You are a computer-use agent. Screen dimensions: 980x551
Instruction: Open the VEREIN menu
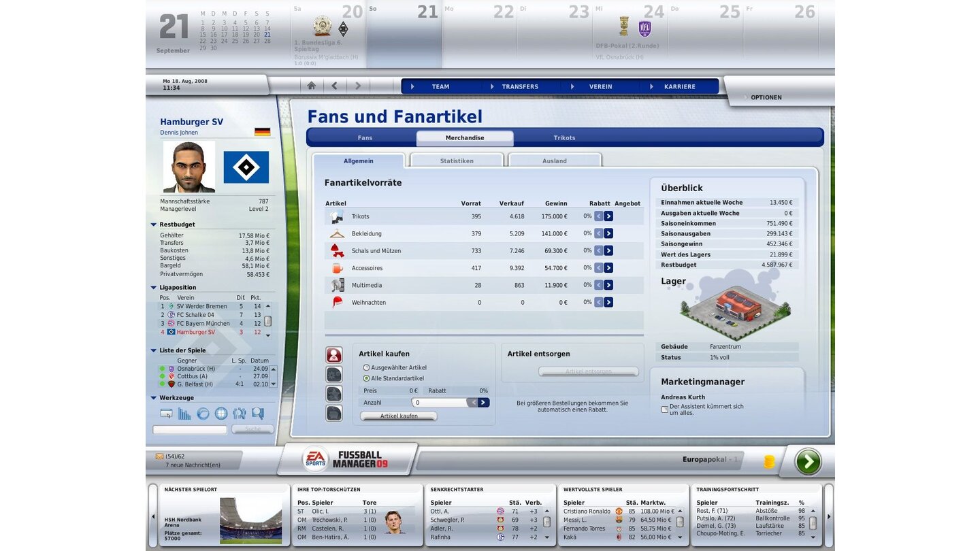click(600, 86)
